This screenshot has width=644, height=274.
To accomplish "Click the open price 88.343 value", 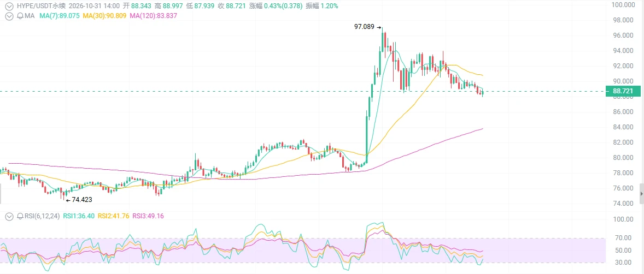I will 141,6.
